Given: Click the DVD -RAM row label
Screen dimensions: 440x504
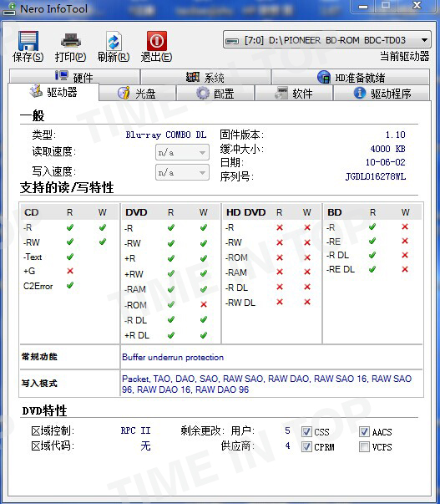Looking at the screenshot, I should click(135, 289).
